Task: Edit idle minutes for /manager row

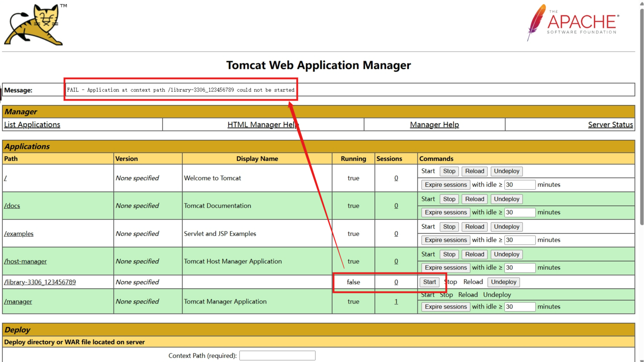Action: [x=520, y=307]
